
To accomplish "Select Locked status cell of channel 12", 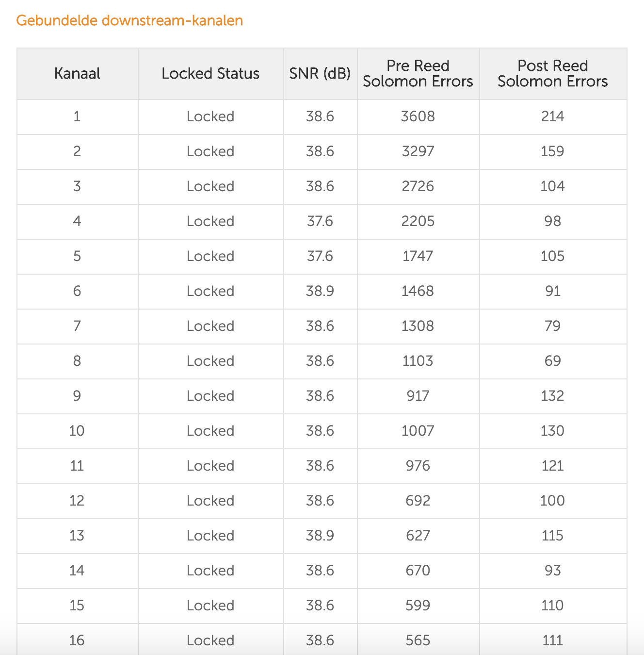I will 210,501.
